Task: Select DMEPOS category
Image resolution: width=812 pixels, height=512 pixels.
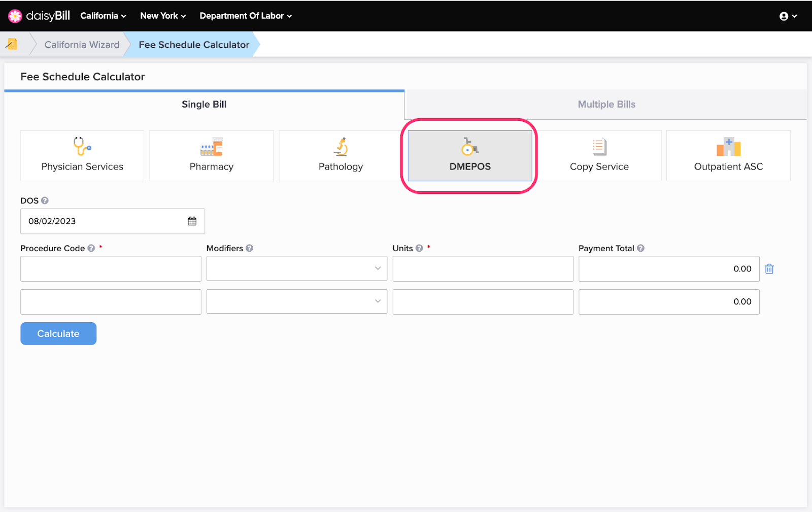Action: [470, 156]
